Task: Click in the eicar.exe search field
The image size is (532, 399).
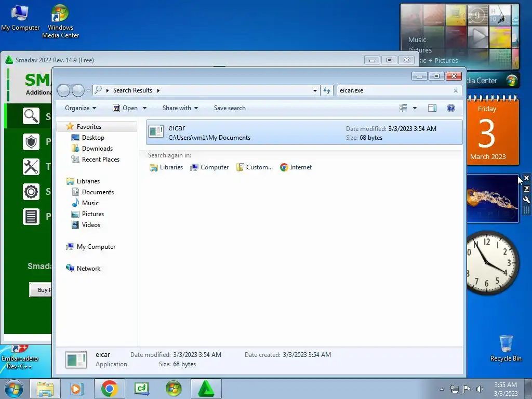Action: pyautogui.click(x=395, y=90)
